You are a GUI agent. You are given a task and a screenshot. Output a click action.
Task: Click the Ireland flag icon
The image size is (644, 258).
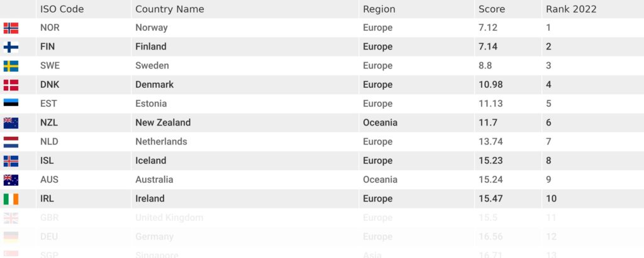11,199
